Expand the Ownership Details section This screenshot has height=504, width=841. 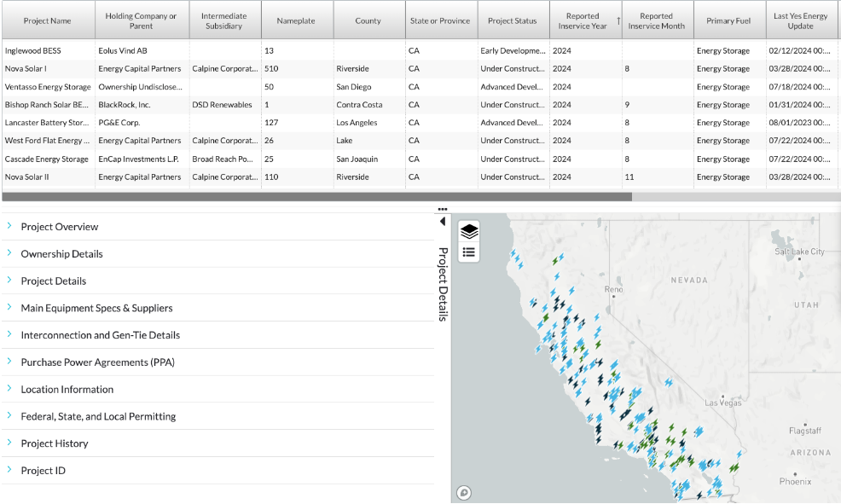point(63,253)
